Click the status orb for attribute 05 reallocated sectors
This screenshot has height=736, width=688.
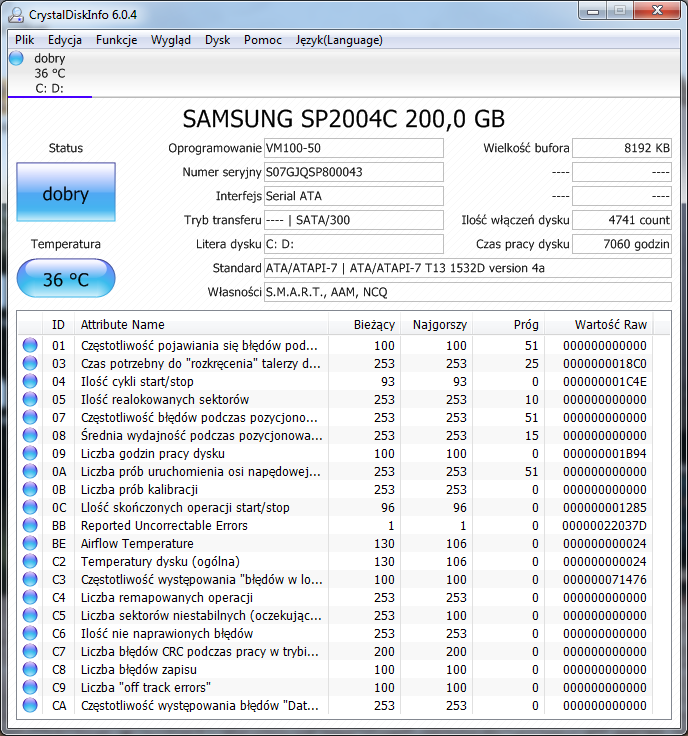pyautogui.click(x=30, y=399)
